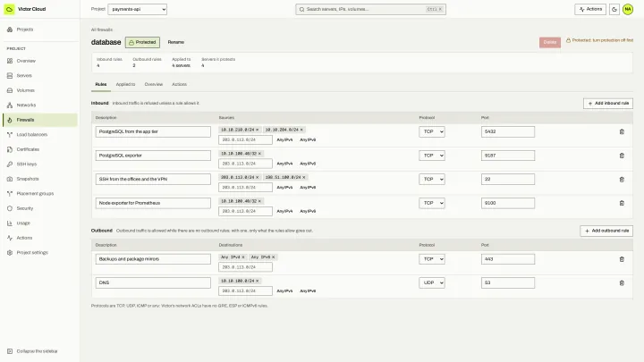Open Project settings in the sidebar

(x=40, y=253)
